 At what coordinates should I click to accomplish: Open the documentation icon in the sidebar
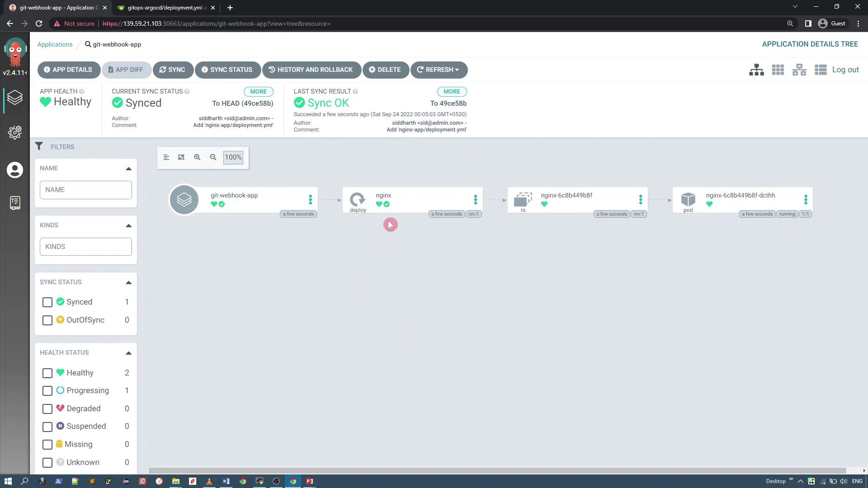point(15,203)
